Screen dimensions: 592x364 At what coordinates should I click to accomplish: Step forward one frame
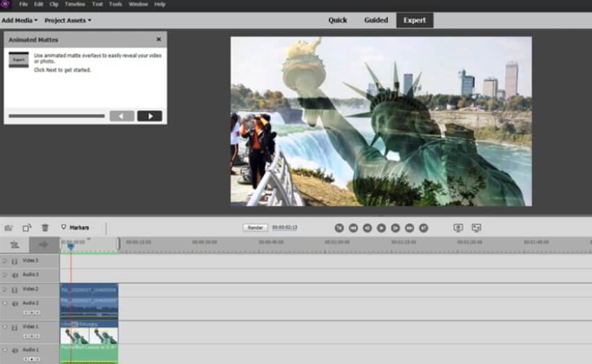[x=396, y=228]
